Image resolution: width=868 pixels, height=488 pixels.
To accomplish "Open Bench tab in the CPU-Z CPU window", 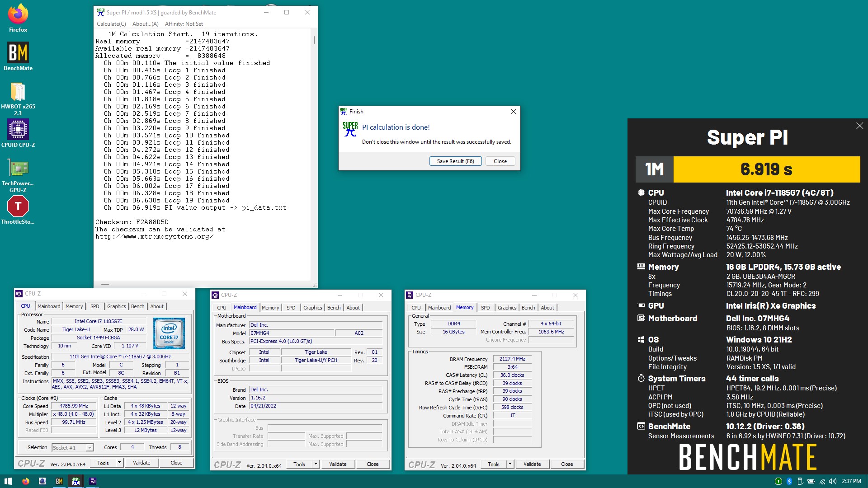I will click(138, 306).
